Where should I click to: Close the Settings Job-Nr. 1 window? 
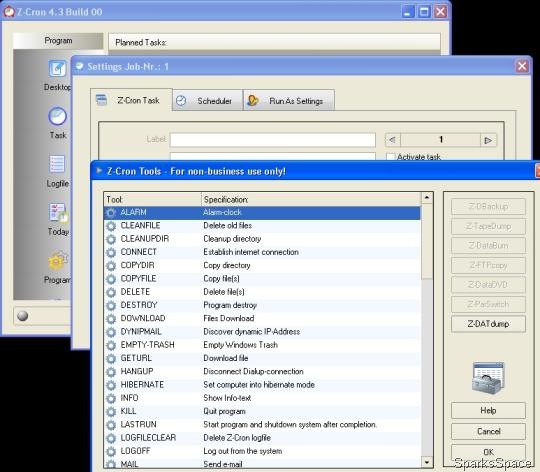coord(522,66)
